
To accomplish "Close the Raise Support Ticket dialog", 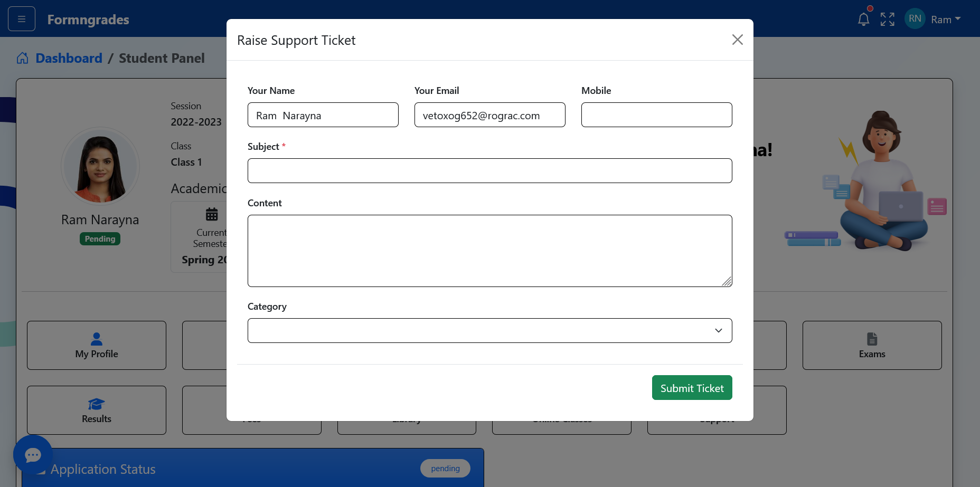I will [738, 40].
